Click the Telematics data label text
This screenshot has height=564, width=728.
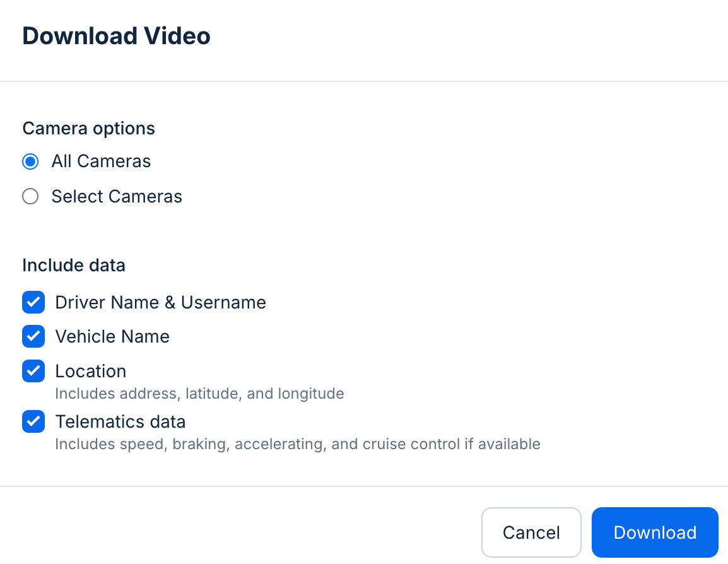point(120,421)
